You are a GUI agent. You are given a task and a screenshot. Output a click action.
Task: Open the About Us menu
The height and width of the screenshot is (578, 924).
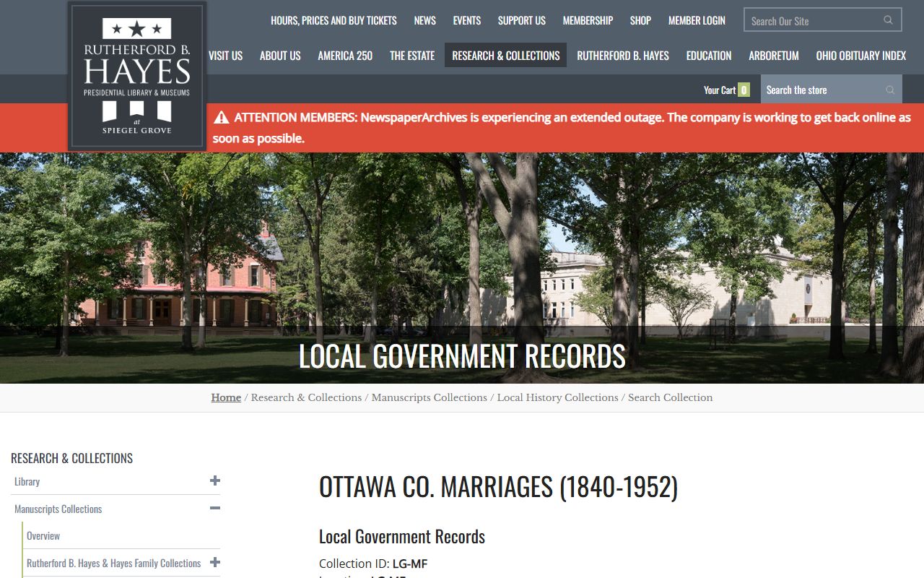click(x=280, y=56)
